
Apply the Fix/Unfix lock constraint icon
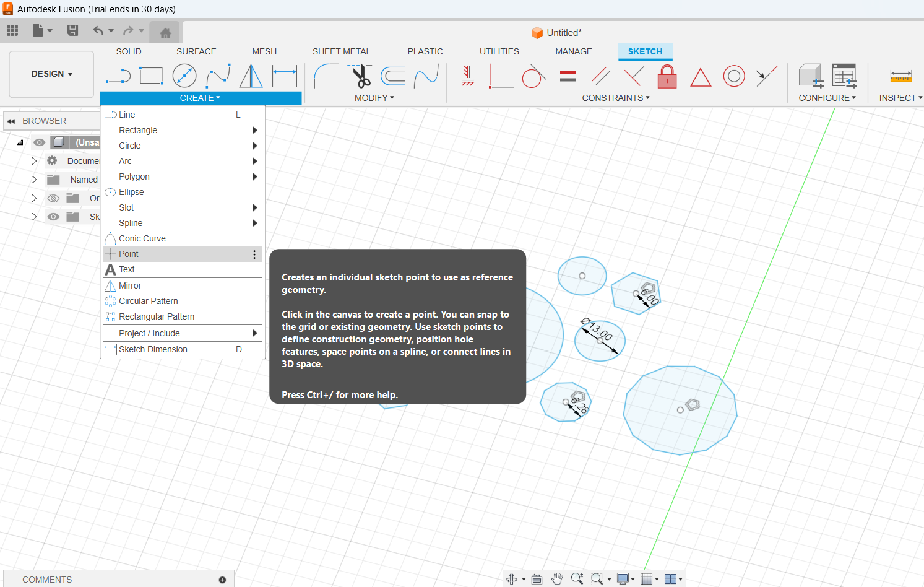667,76
